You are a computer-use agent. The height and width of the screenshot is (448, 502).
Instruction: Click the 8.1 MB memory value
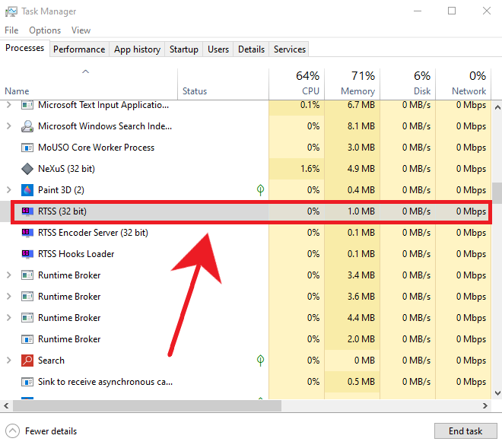coord(361,126)
